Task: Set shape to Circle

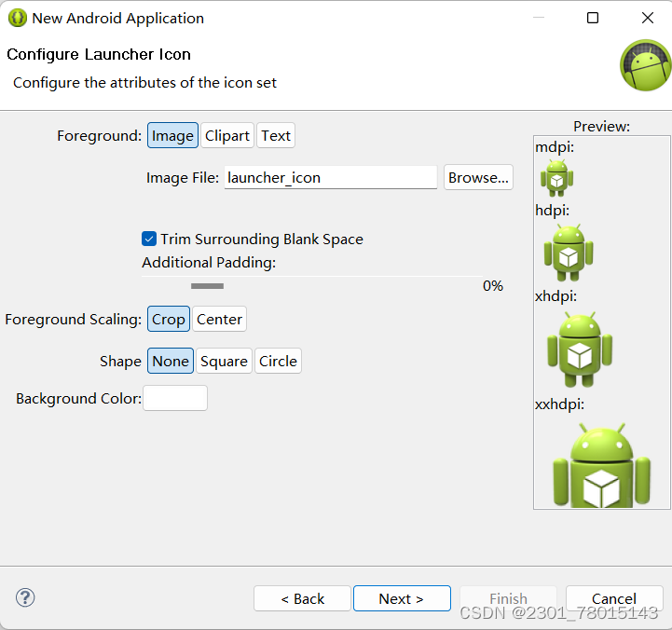Action: 278,361
